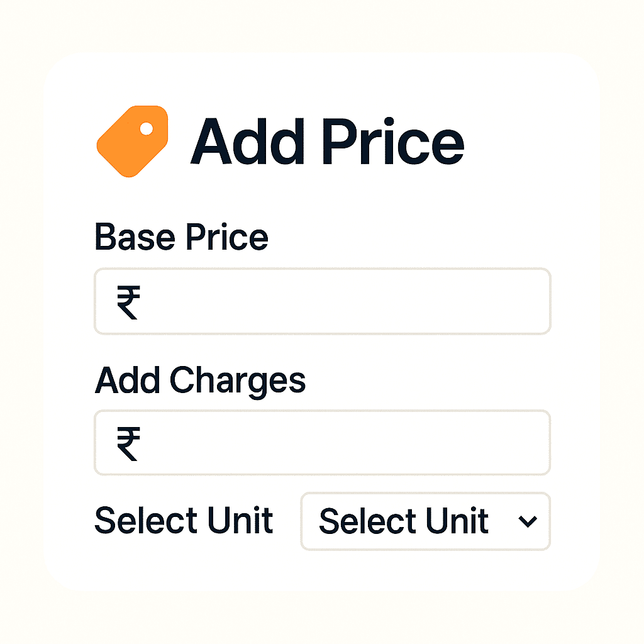Click the word "Unit" inside the dropdown box

pyautogui.click(x=458, y=521)
